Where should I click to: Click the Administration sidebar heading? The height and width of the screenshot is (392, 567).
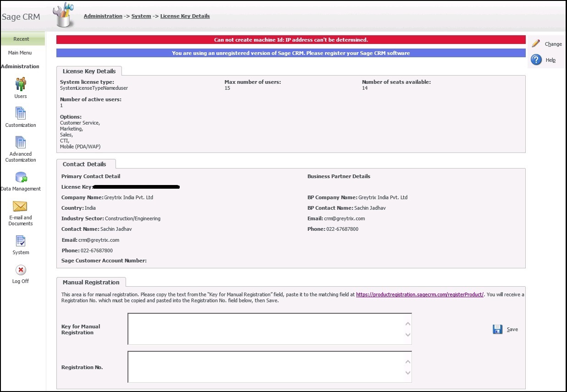[20, 66]
